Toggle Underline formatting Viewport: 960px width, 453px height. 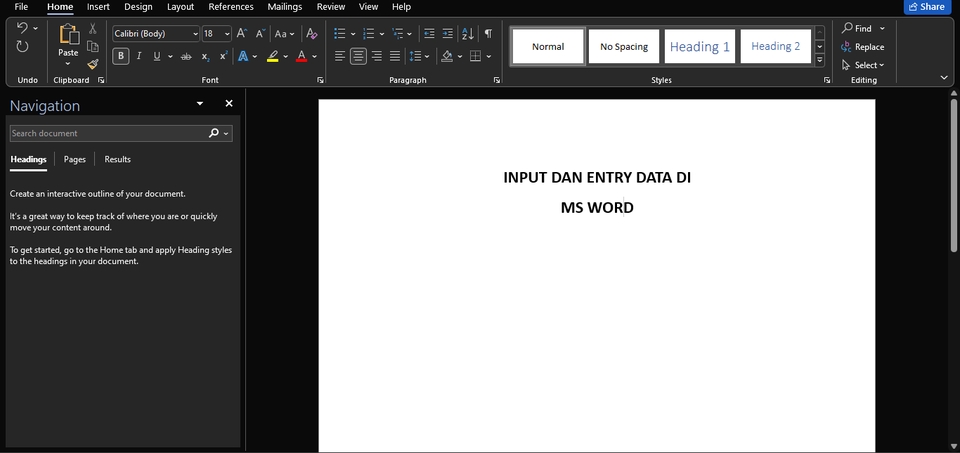click(x=157, y=56)
